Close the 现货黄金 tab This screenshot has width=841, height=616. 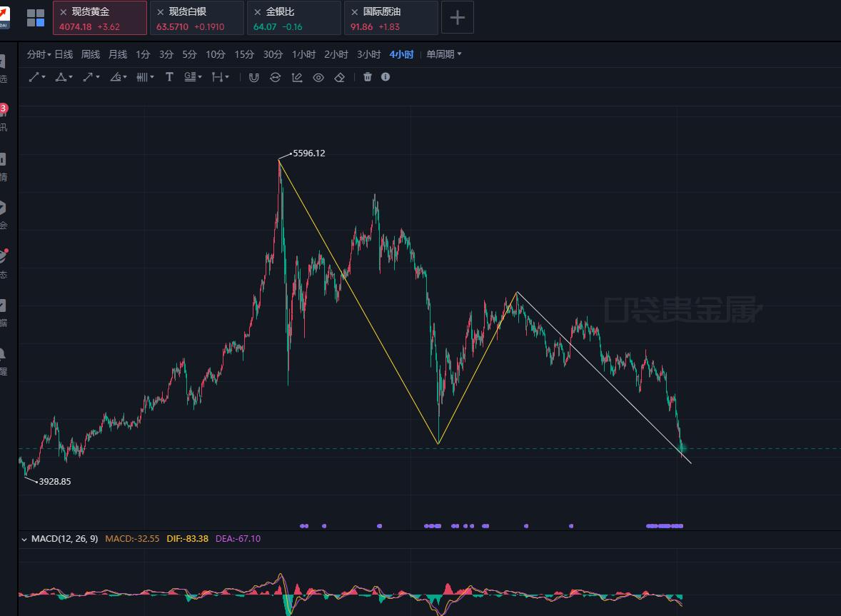coord(64,12)
